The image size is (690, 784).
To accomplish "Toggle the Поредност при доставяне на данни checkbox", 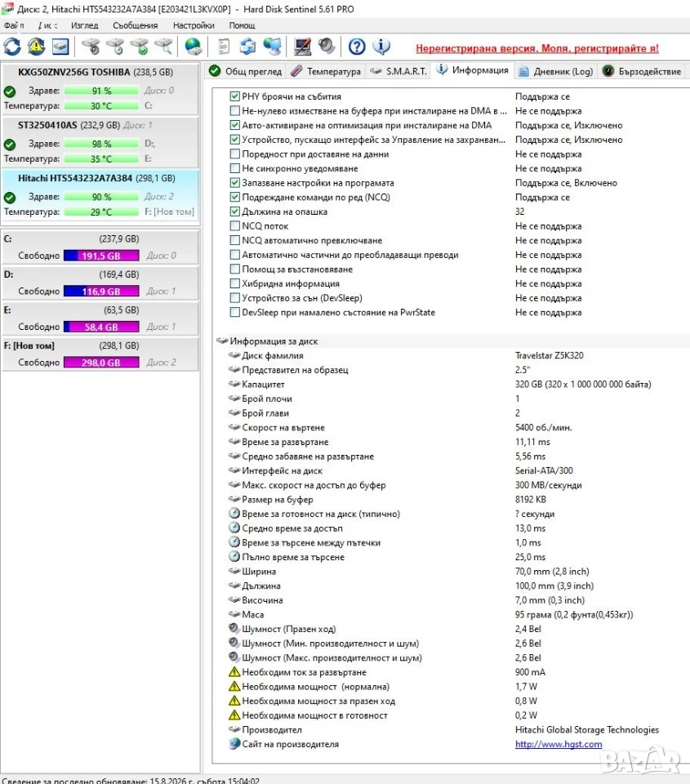I will [234, 154].
